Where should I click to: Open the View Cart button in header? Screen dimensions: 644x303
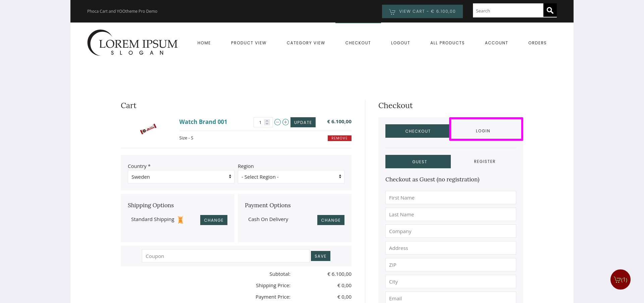pos(422,11)
